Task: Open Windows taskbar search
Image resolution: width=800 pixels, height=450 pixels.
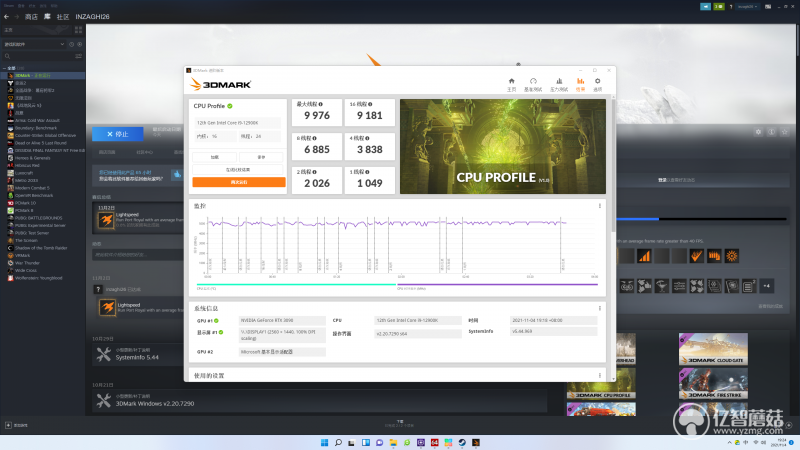Action: tap(338, 442)
